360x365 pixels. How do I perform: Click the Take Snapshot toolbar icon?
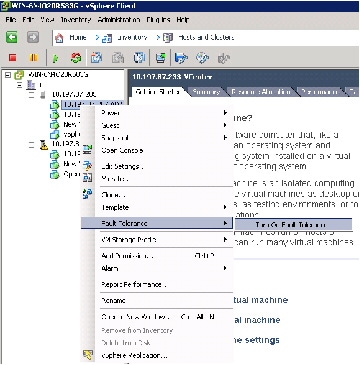97,58
